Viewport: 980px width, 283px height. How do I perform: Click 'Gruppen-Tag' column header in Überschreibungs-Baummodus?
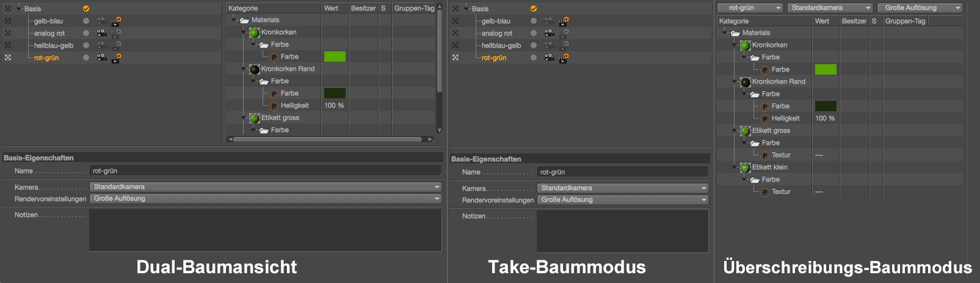click(905, 21)
